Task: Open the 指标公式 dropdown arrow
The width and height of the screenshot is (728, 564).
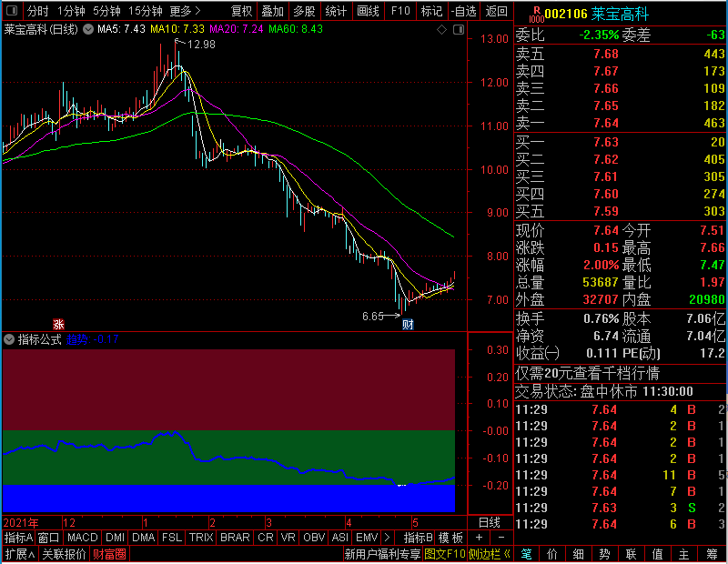Action: (9, 339)
